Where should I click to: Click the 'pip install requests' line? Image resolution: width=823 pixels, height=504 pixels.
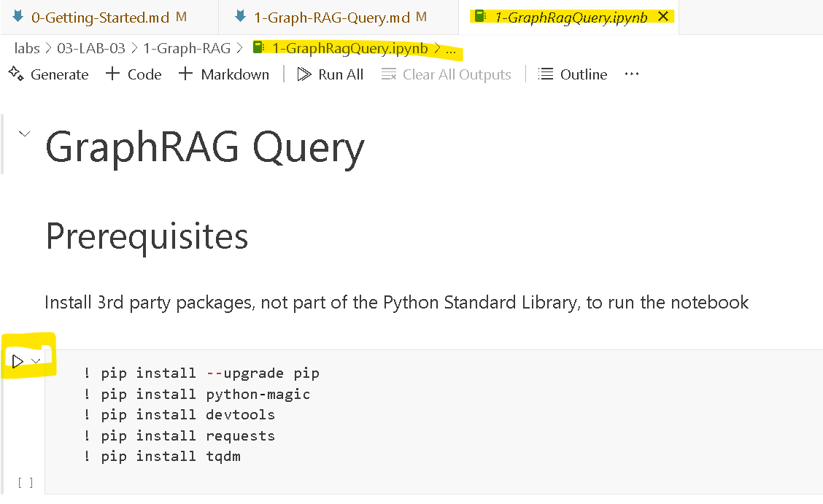[179, 436]
